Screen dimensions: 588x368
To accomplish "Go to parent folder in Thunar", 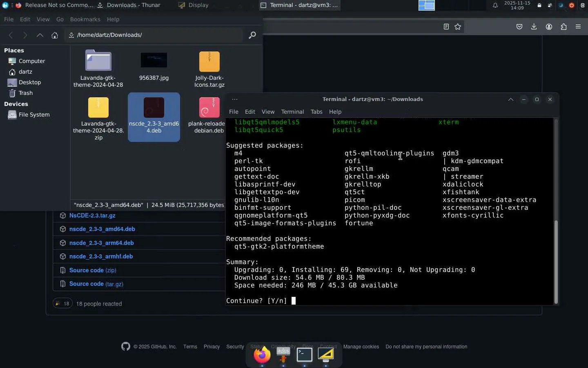I will point(40,35).
